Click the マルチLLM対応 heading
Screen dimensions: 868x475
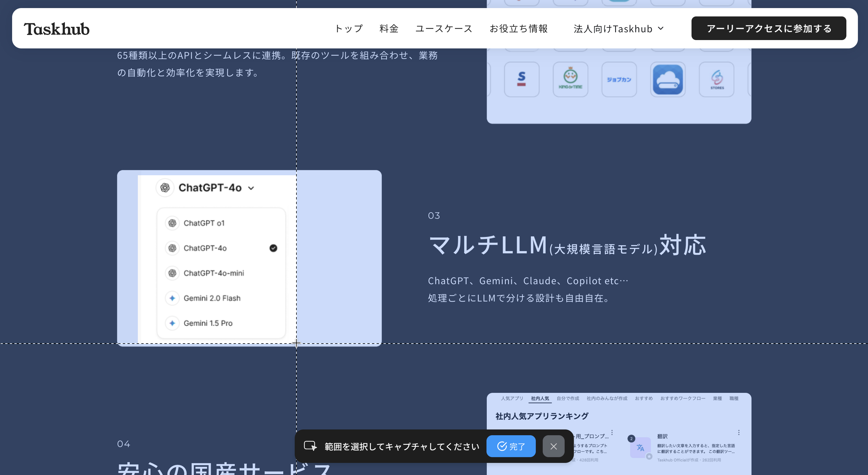click(x=567, y=245)
